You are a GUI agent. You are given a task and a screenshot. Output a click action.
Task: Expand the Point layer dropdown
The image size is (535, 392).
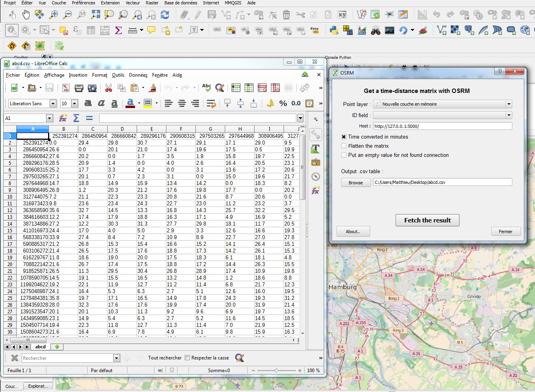pos(508,104)
